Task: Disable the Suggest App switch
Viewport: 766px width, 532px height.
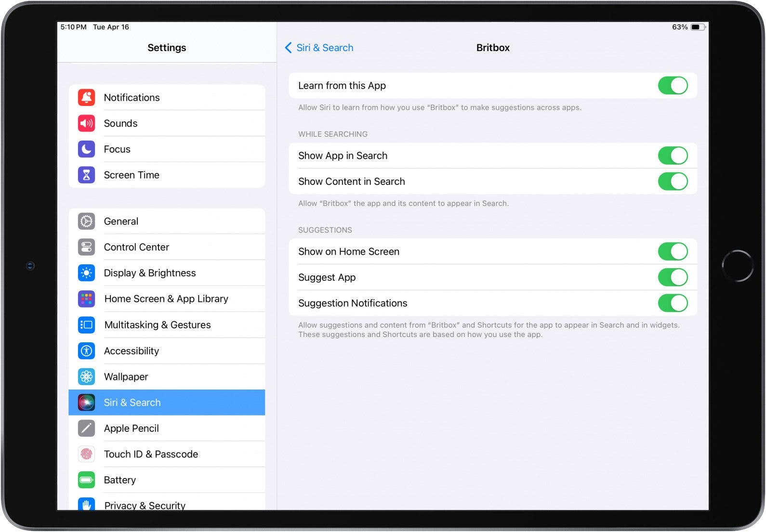Action: [x=673, y=277]
